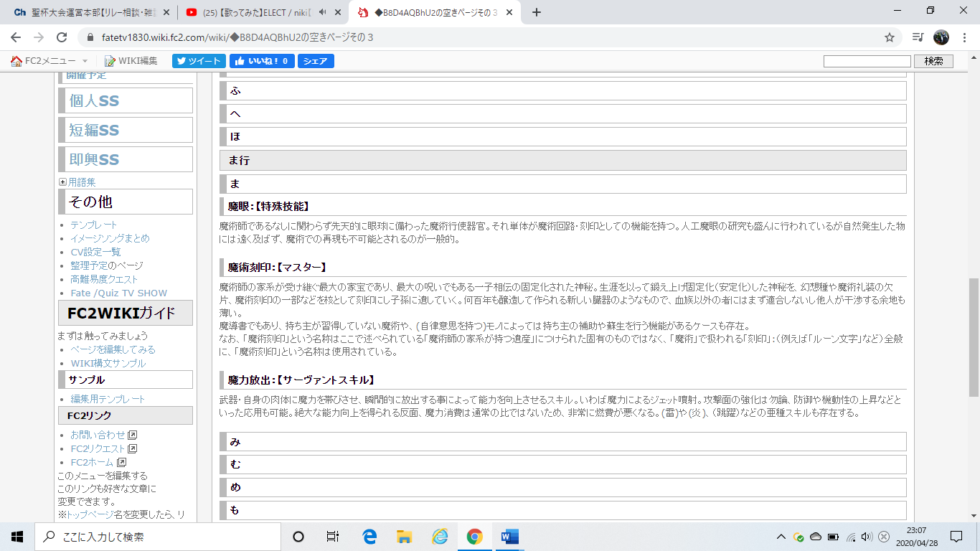980x551 pixels.
Task: Click the 検索 search button
Action: pos(933,61)
